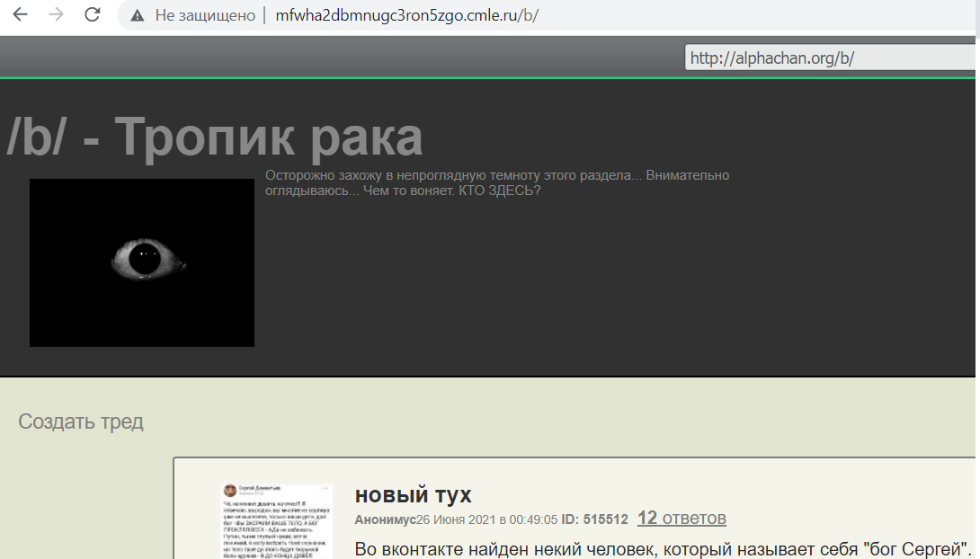Click the author avatar inside the thread thumbnail
Screen dimensions: 980x559
[x=230, y=491]
